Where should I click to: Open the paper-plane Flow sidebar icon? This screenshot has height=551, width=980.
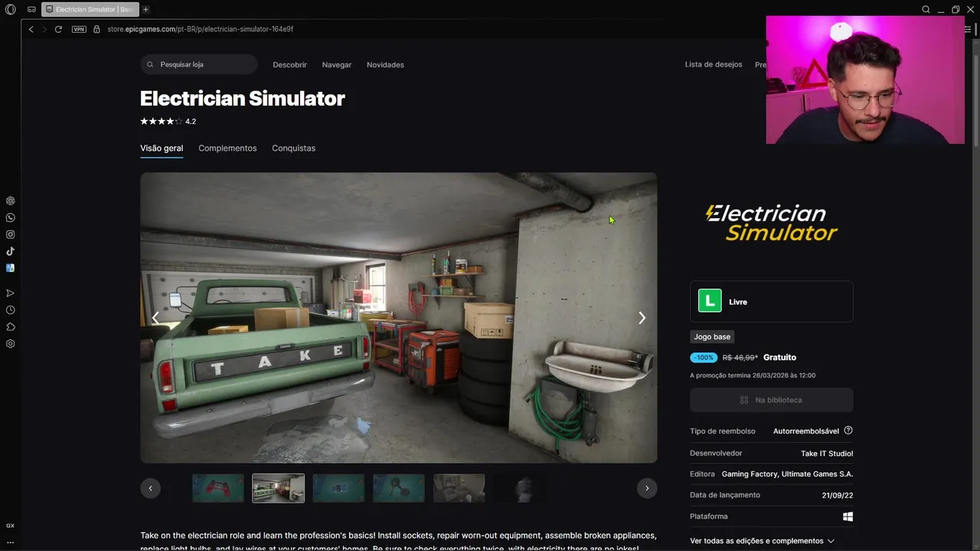[x=10, y=293]
